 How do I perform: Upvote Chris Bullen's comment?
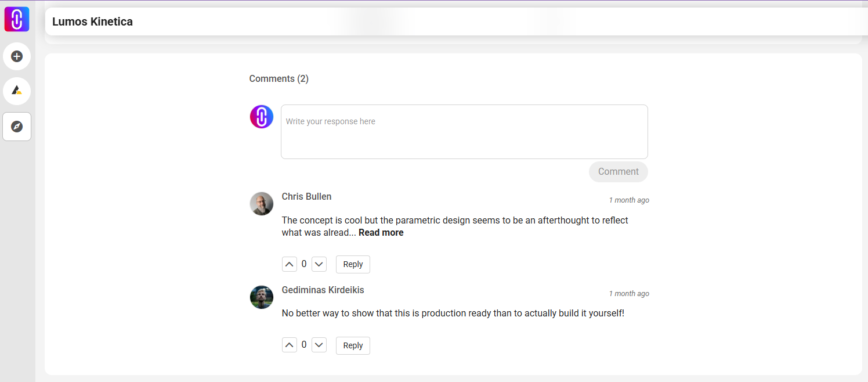(x=290, y=264)
